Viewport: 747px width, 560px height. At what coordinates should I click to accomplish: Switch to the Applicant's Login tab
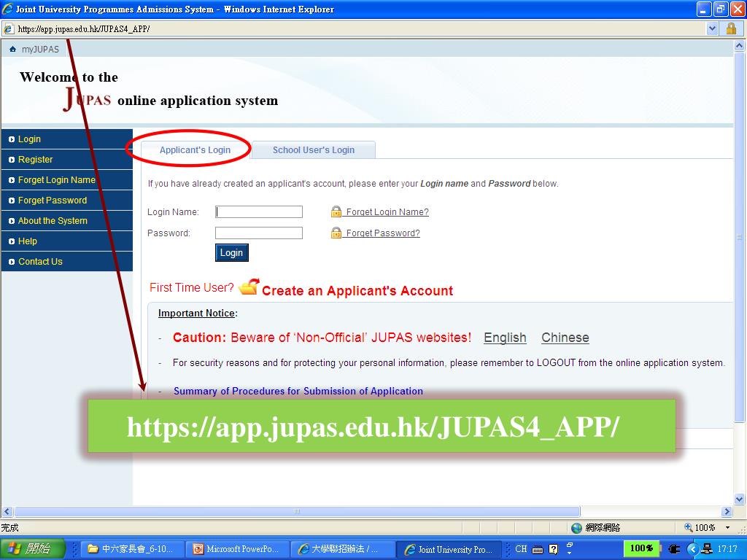[195, 150]
